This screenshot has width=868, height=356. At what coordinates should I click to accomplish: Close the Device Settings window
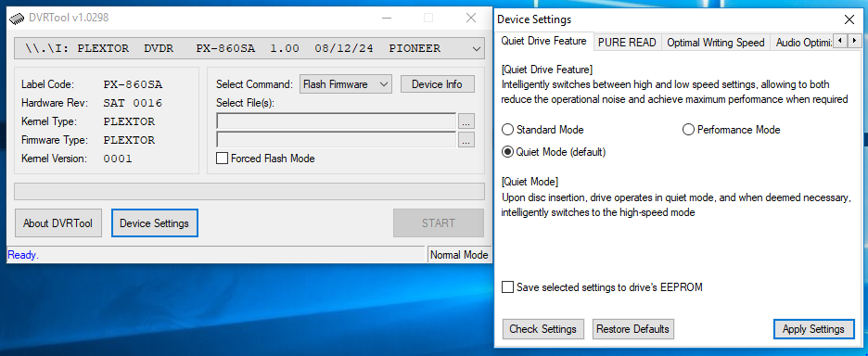coord(849,19)
